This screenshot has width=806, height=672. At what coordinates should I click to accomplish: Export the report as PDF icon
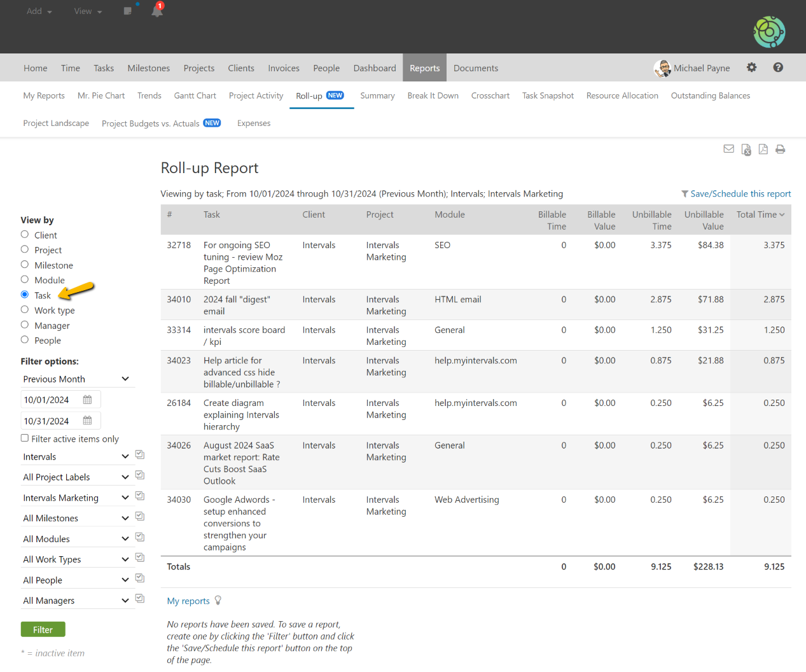click(x=763, y=149)
